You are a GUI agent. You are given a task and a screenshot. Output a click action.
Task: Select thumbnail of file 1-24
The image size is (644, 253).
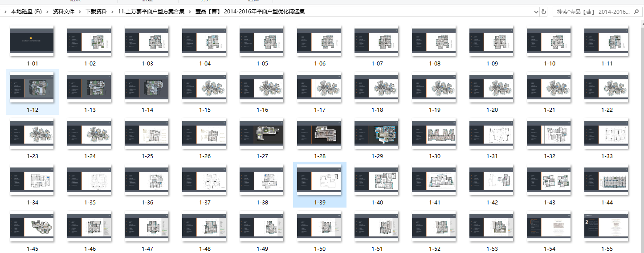[89, 133]
